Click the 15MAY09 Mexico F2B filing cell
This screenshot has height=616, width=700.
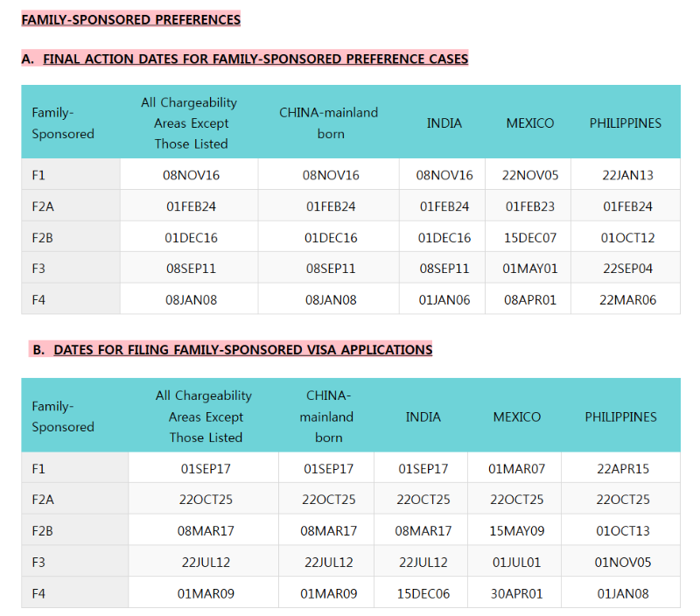tap(516, 531)
